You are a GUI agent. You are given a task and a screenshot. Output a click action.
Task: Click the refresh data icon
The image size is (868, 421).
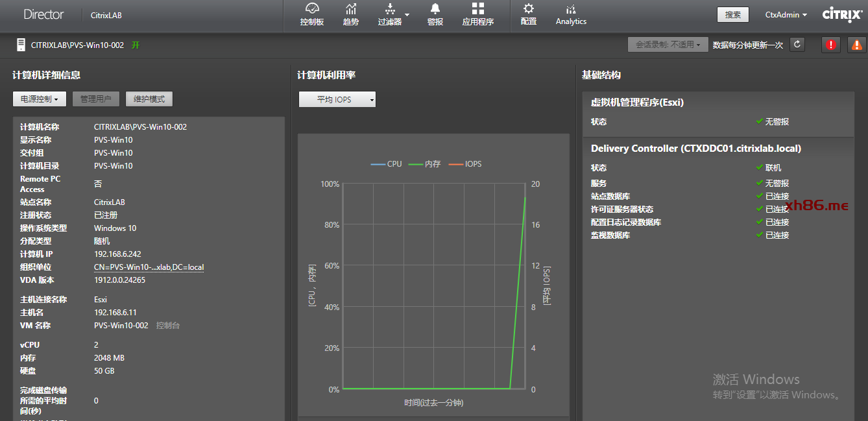[x=797, y=45]
